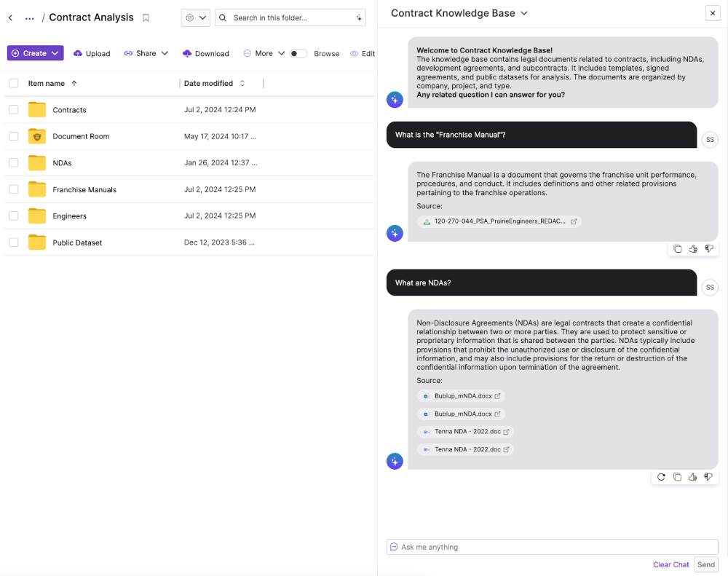Check the box next to Contracts folder
The width and height of the screenshot is (728, 576).
(14, 109)
